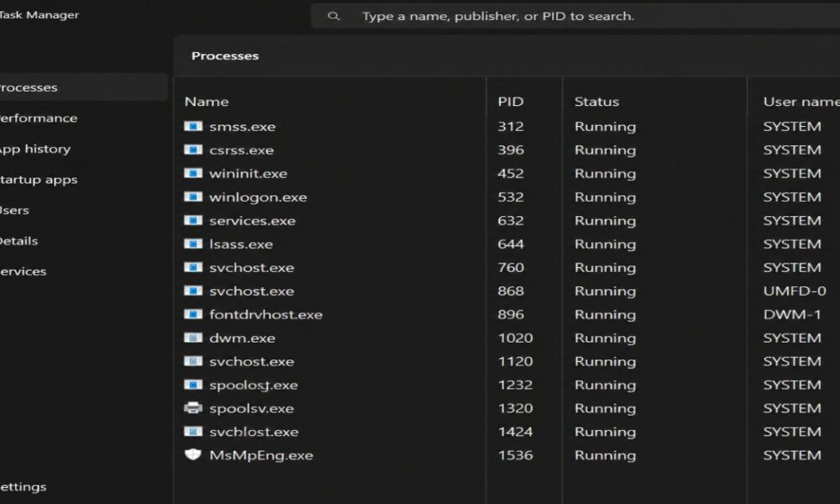Sort by the Status column header
Screen dimensions: 840x504
pyautogui.click(x=596, y=102)
